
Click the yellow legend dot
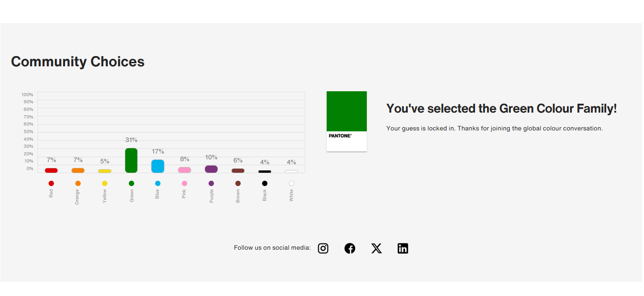[105, 183]
